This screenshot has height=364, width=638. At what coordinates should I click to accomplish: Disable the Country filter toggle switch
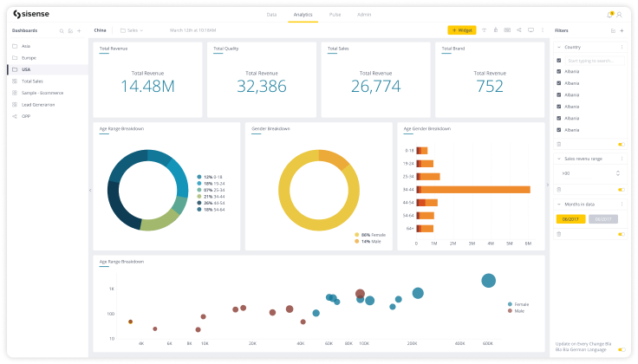(621, 144)
